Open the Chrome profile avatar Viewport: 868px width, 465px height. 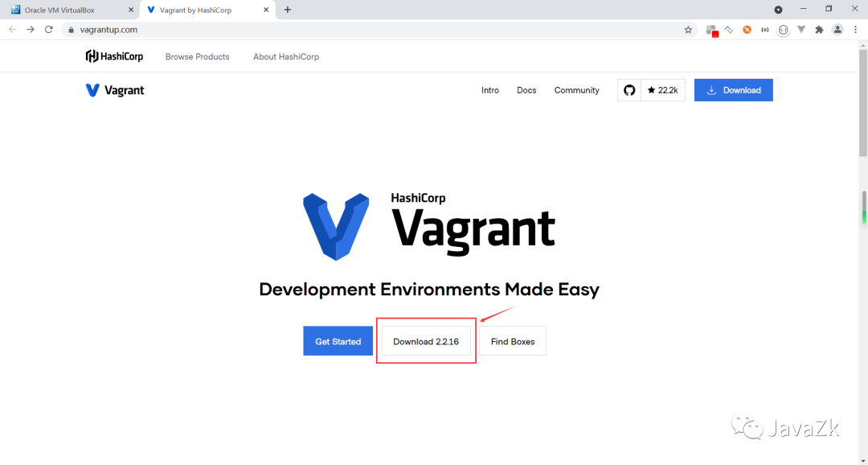tap(837, 30)
